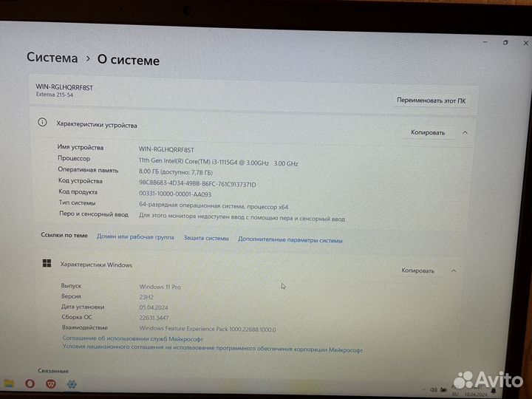532x399 pixels.
Task: Collapse the Характеристики Windows section
Action: [453, 270]
